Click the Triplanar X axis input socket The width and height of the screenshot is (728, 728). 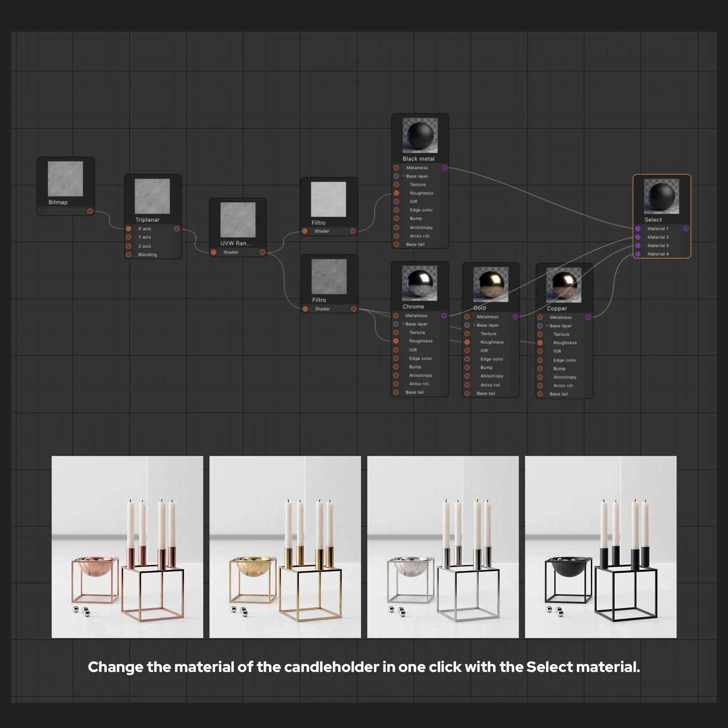pos(129,228)
